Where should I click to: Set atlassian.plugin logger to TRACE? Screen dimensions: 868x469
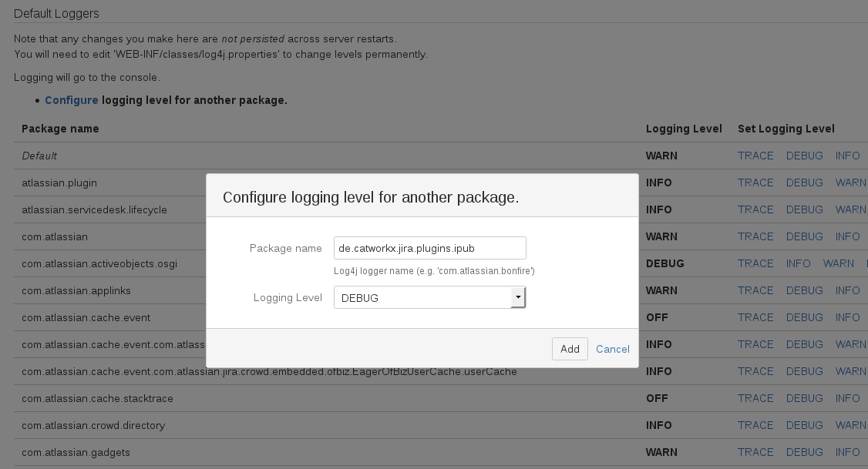tap(755, 183)
